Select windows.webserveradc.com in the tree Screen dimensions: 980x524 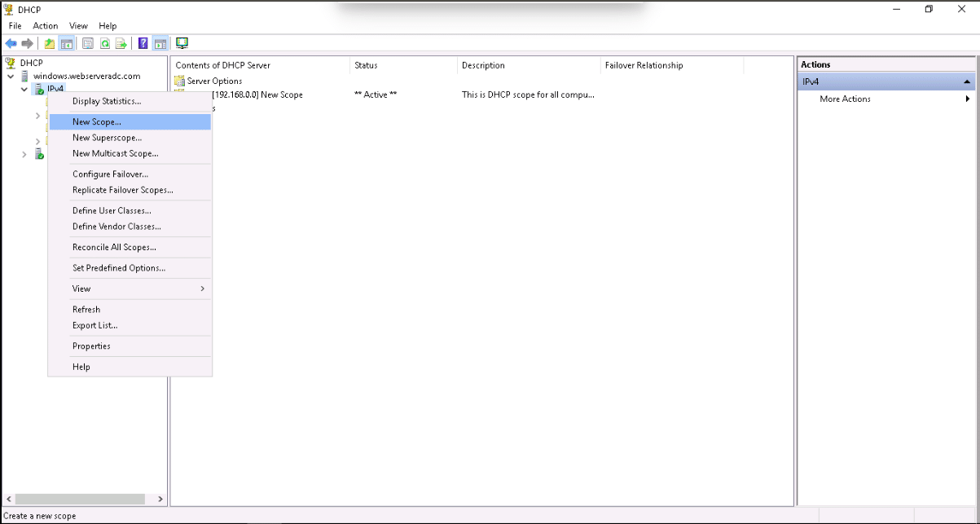click(86, 76)
